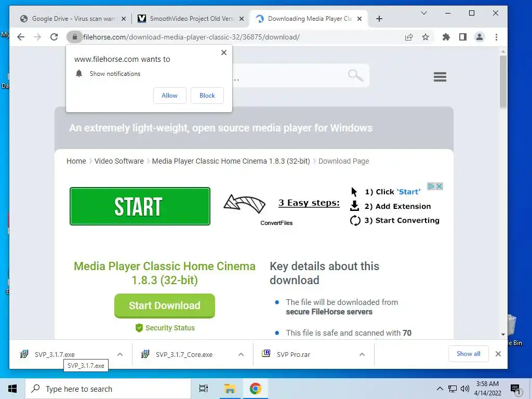Viewport: 532px width, 399px height.
Task: Click page scrollbar down arrow
Action: tap(503, 335)
